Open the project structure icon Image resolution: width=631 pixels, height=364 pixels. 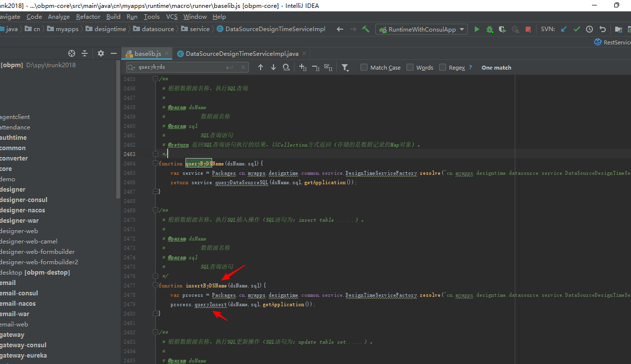click(618, 29)
